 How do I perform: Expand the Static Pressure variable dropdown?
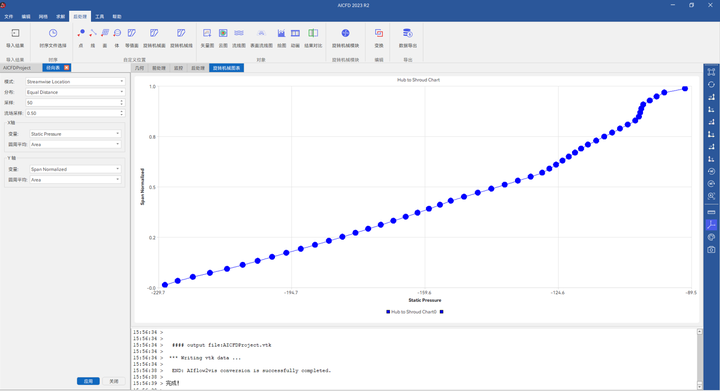pyautogui.click(x=75, y=134)
